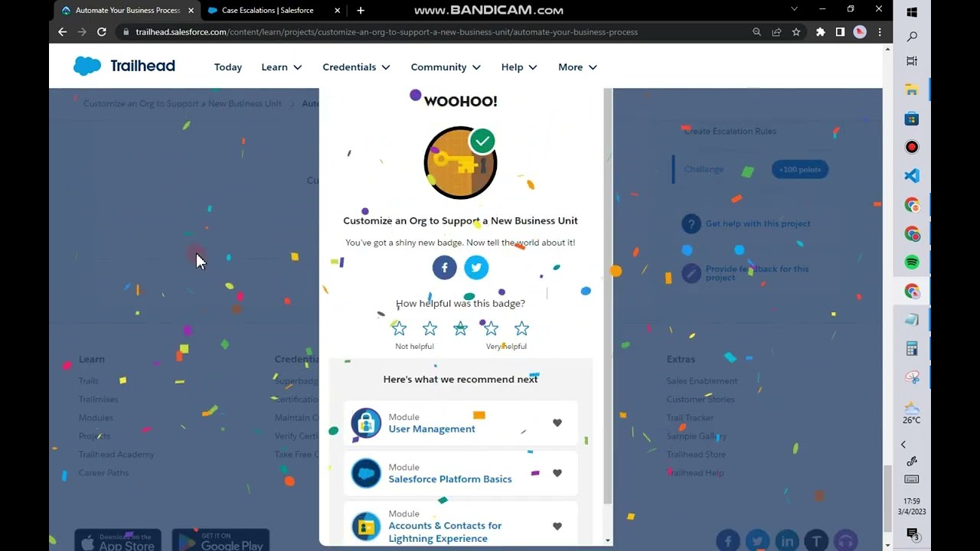
Task: Open File Explorer from taskbar
Action: (x=912, y=90)
